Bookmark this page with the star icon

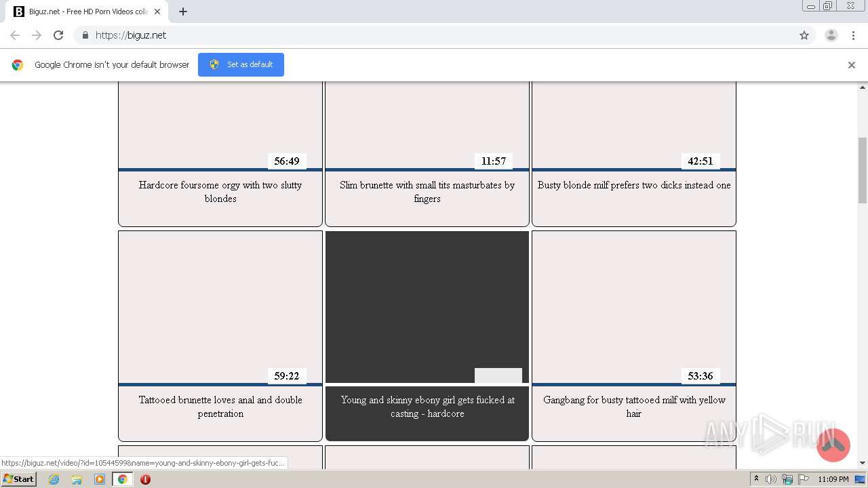pos(804,35)
